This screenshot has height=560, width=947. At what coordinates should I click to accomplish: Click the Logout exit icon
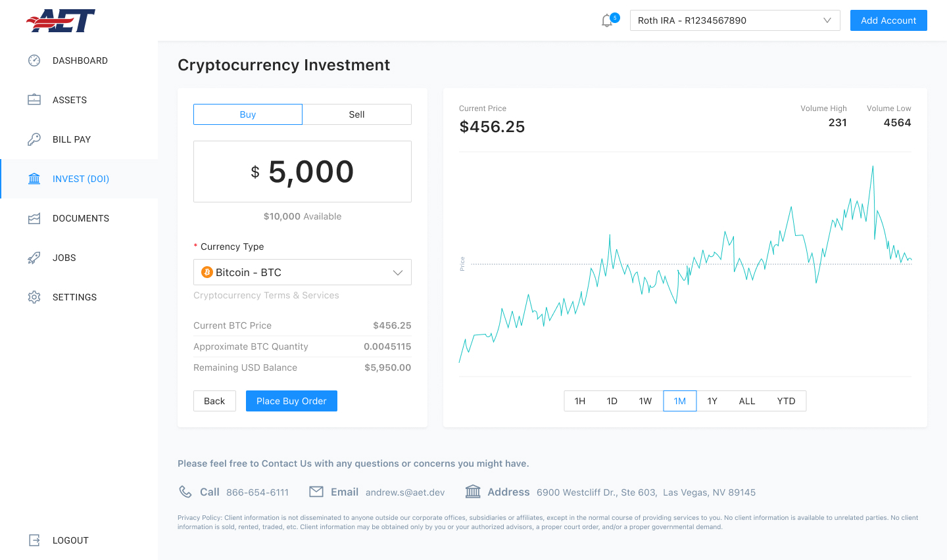click(x=34, y=540)
